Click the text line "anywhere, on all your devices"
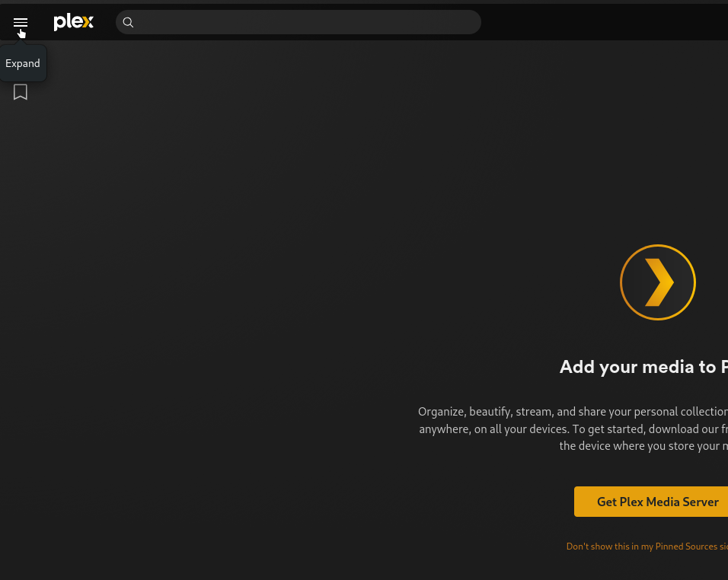 click(x=571, y=429)
